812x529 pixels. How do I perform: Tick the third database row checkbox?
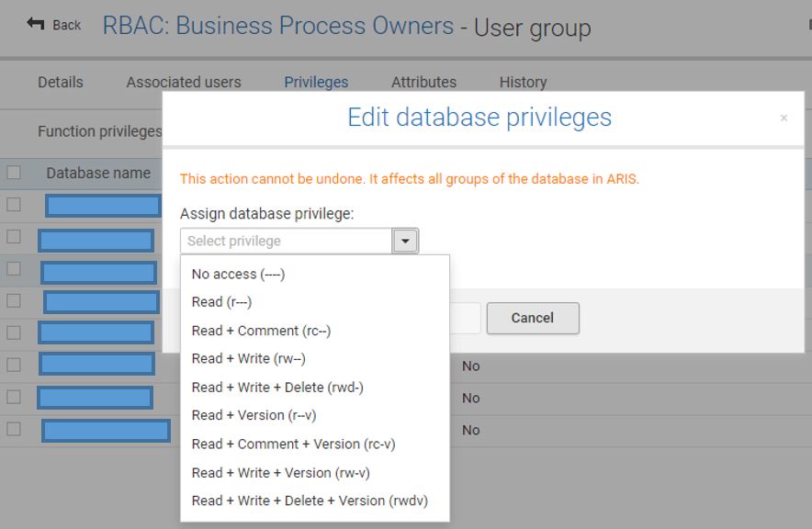click(x=14, y=269)
